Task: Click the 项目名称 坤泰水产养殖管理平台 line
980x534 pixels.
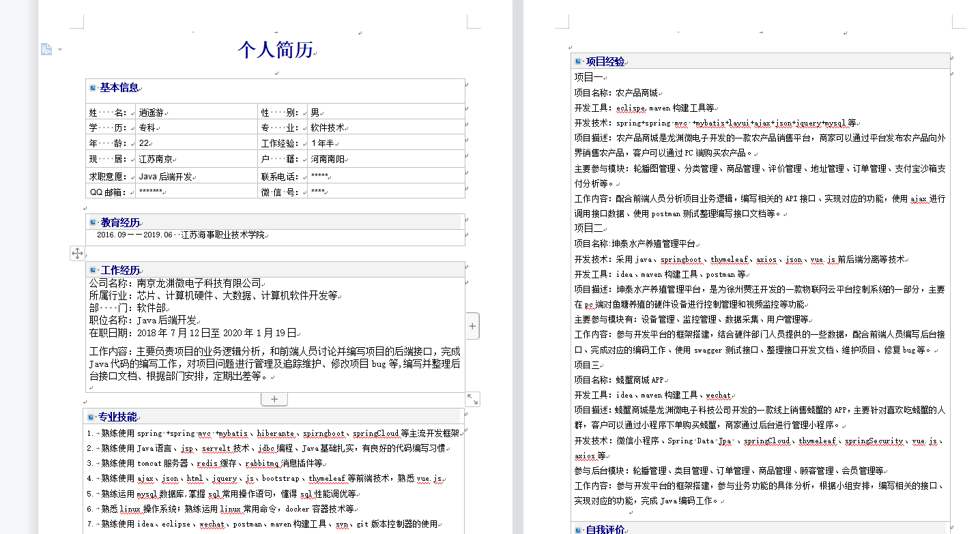Action: click(635, 243)
